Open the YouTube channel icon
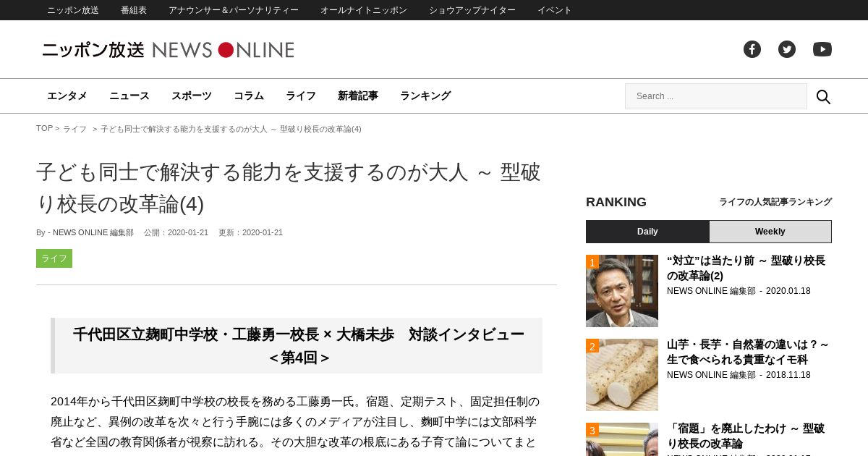Screen dimensions: 868x456 click(822, 49)
